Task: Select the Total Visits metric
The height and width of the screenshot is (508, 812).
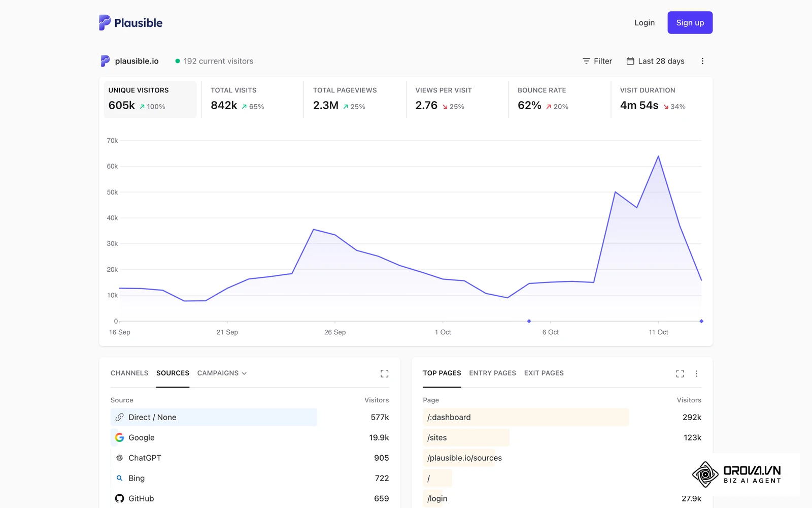Action: point(252,99)
